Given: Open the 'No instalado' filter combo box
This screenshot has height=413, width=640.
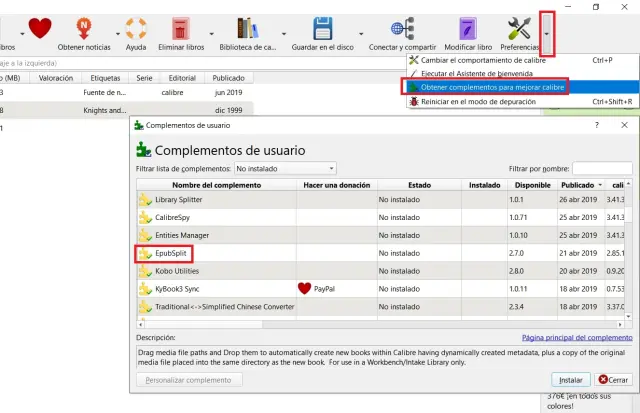Looking at the screenshot, I should coord(285,169).
